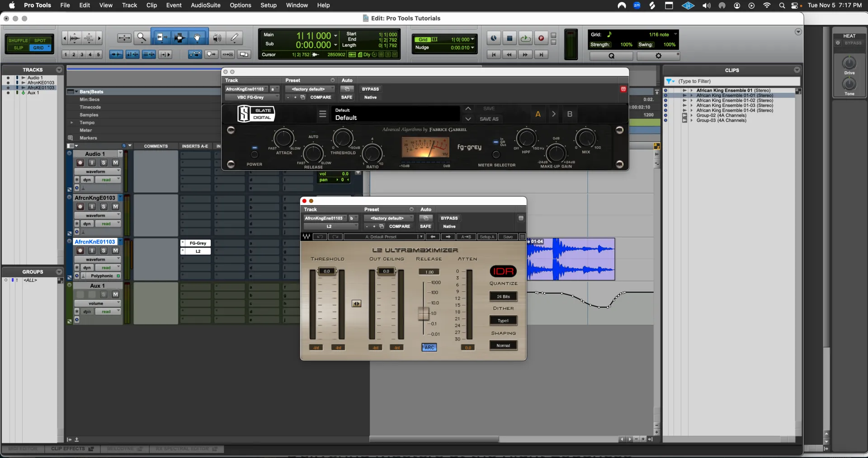Open the Track menu
This screenshot has width=868, height=458.
129,5
